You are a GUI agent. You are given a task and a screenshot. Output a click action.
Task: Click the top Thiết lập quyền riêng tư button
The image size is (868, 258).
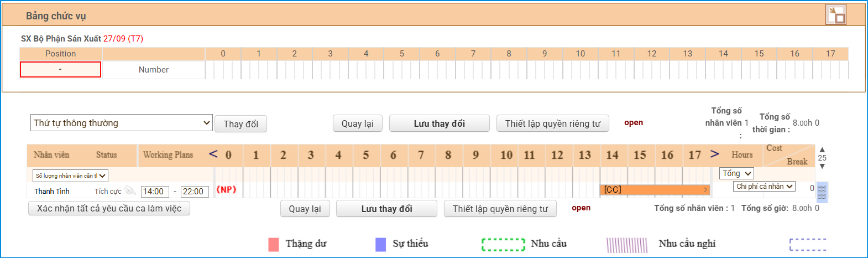[x=552, y=123]
